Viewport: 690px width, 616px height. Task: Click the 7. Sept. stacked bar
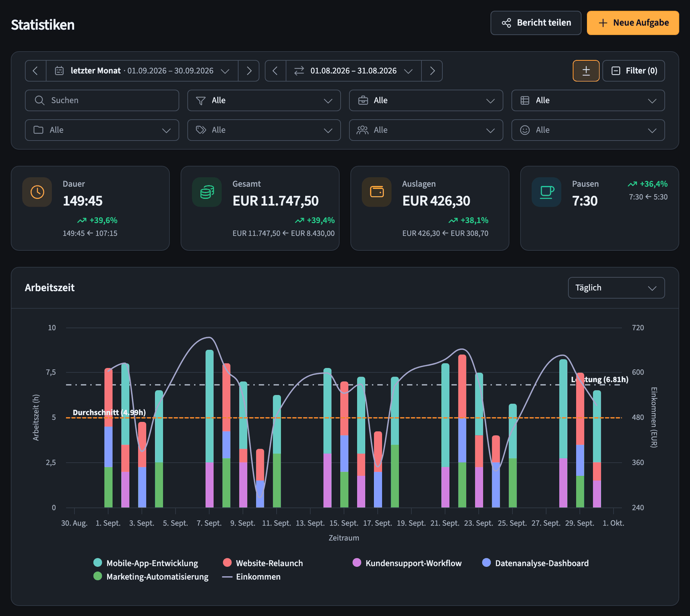(x=210, y=429)
